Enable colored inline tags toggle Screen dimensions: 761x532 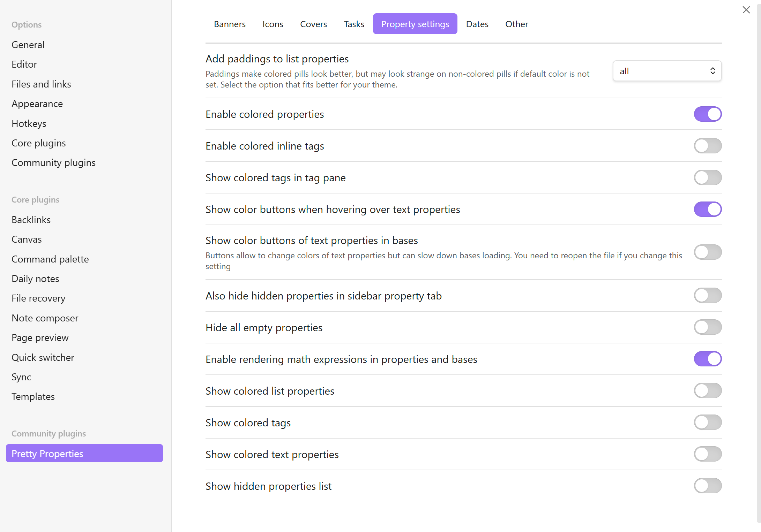707,146
